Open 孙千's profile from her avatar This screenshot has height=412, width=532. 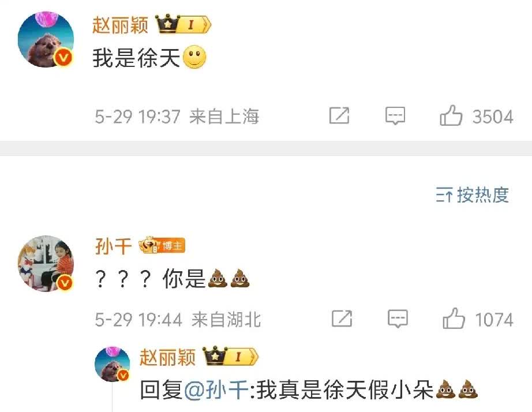(x=46, y=263)
